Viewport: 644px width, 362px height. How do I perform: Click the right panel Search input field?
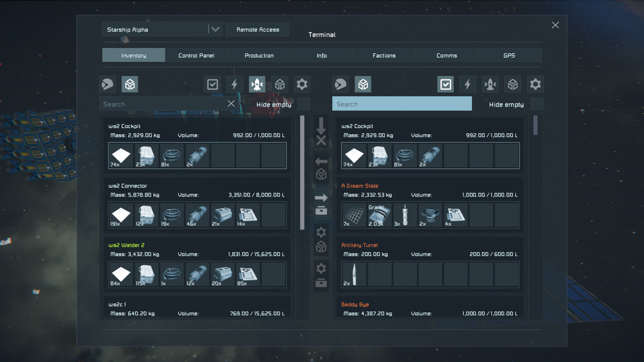397,104
